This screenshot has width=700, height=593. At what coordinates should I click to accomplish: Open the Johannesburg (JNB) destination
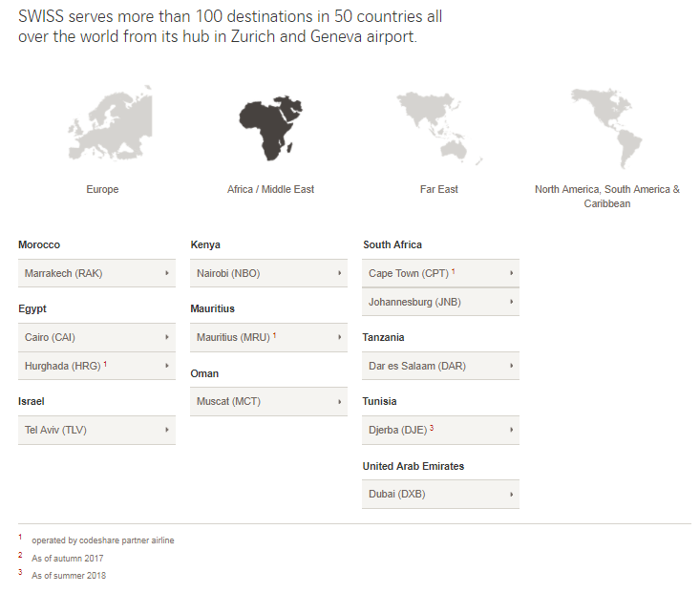click(x=440, y=302)
